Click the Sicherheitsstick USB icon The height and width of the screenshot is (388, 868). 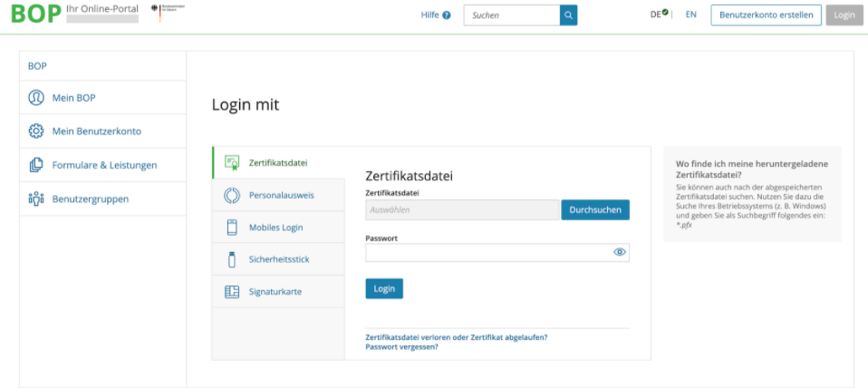click(x=232, y=259)
